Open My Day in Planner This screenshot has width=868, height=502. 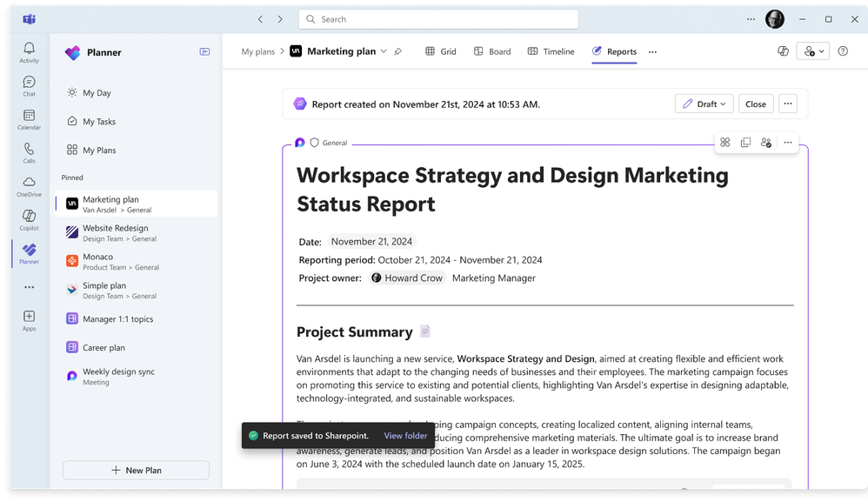pos(89,93)
